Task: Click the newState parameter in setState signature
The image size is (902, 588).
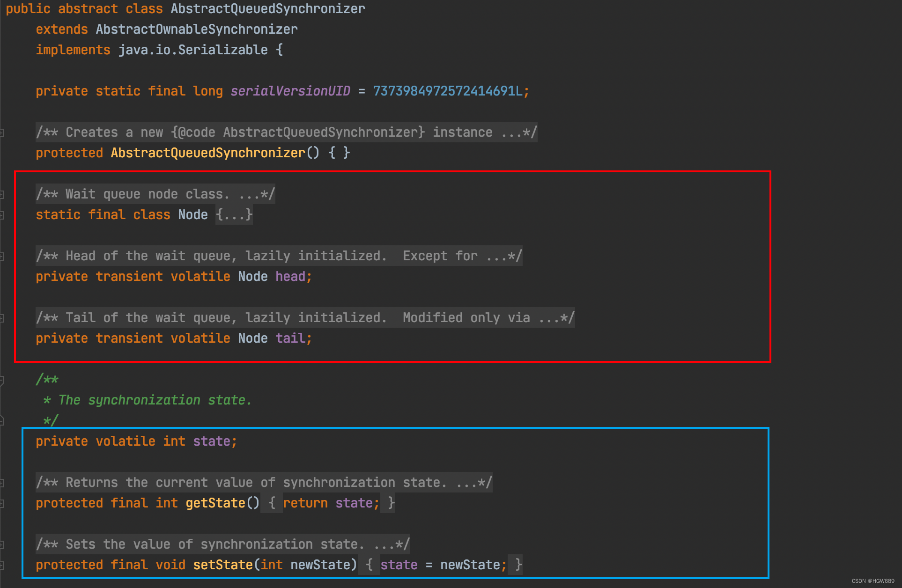Action: point(320,565)
